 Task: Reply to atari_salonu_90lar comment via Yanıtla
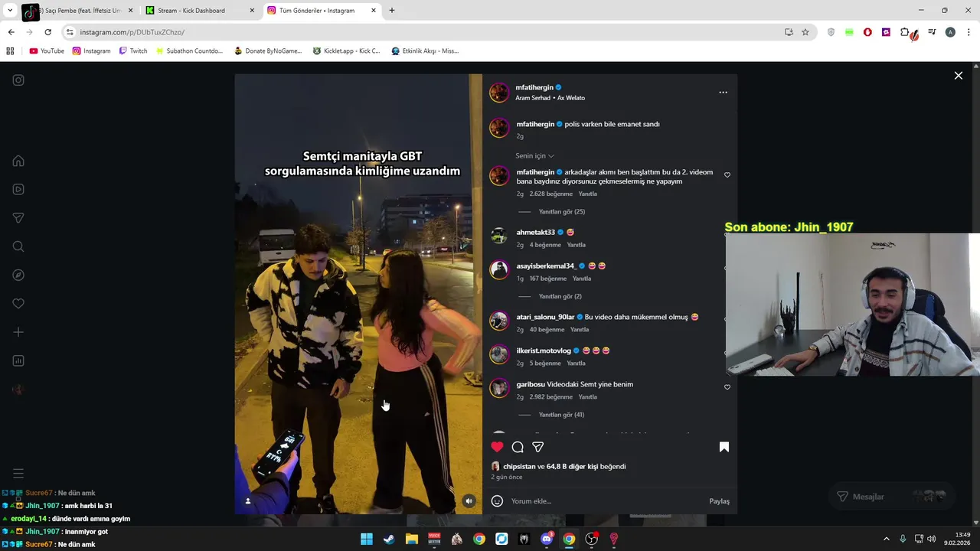pos(580,330)
